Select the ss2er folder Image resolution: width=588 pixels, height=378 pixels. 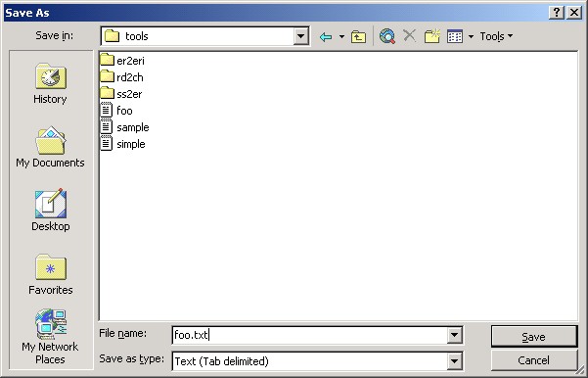(121, 93)
